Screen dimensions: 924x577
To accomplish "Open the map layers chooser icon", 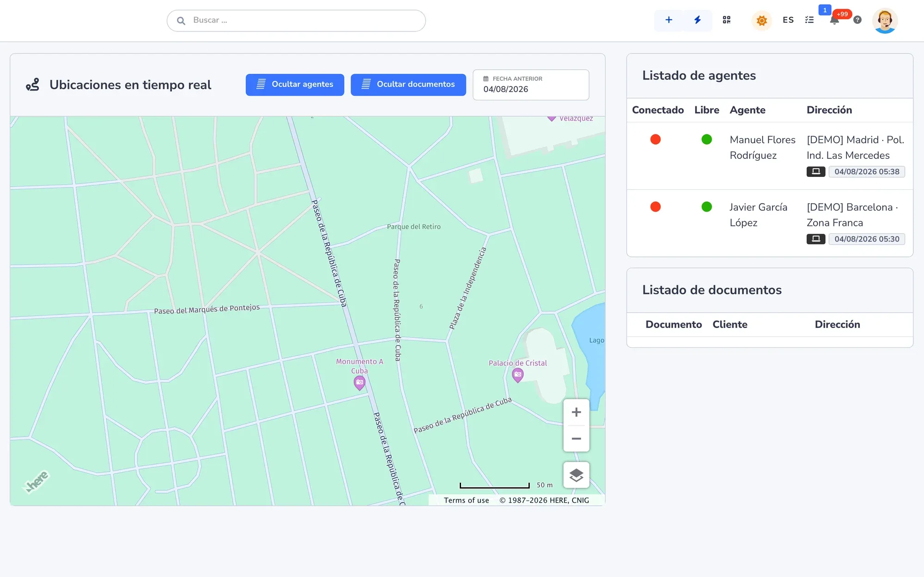I will click(x=576, y=475).
